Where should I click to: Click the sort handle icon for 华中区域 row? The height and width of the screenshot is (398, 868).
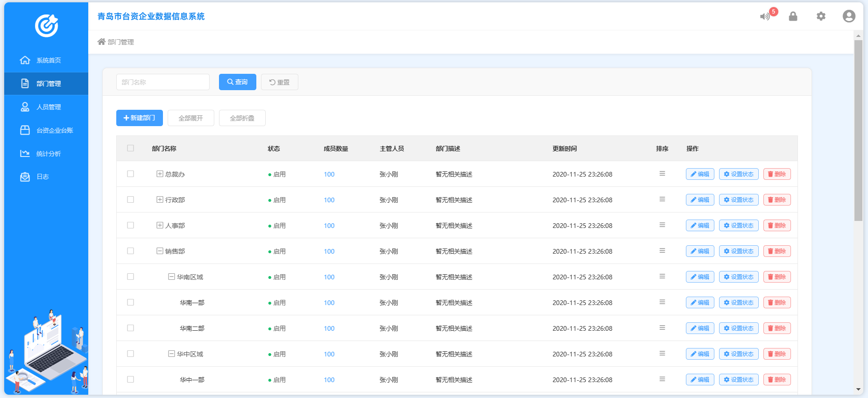tap(662, 354)
